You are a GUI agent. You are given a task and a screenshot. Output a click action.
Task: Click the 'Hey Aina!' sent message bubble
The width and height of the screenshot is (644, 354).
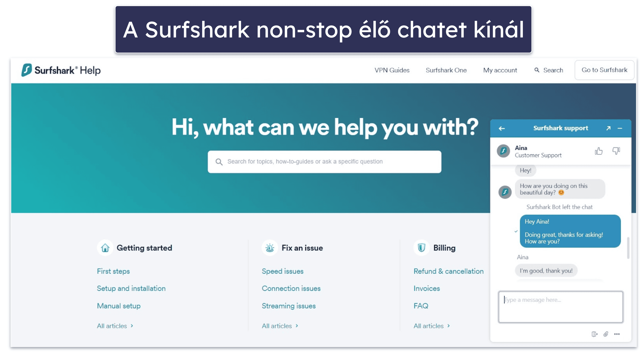pos(570,231)
